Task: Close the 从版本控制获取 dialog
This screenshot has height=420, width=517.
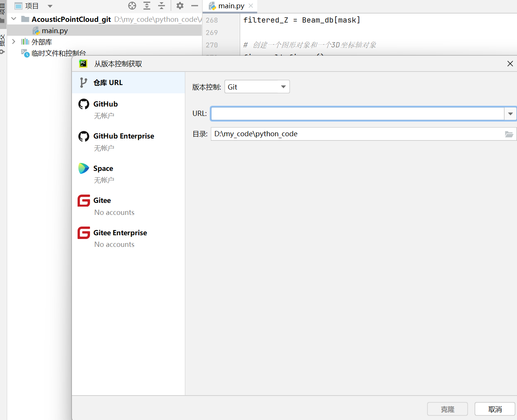Action: click(x=510, y=64)
